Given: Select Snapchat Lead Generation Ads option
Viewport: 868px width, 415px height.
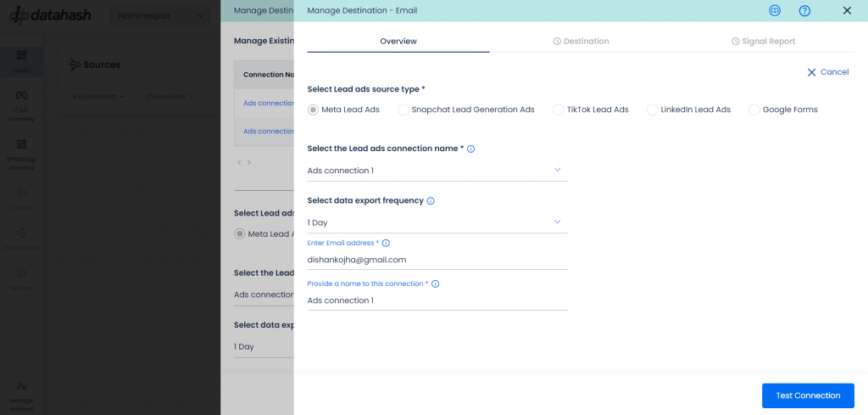Looking at the screenshot, I should [403, 109].
